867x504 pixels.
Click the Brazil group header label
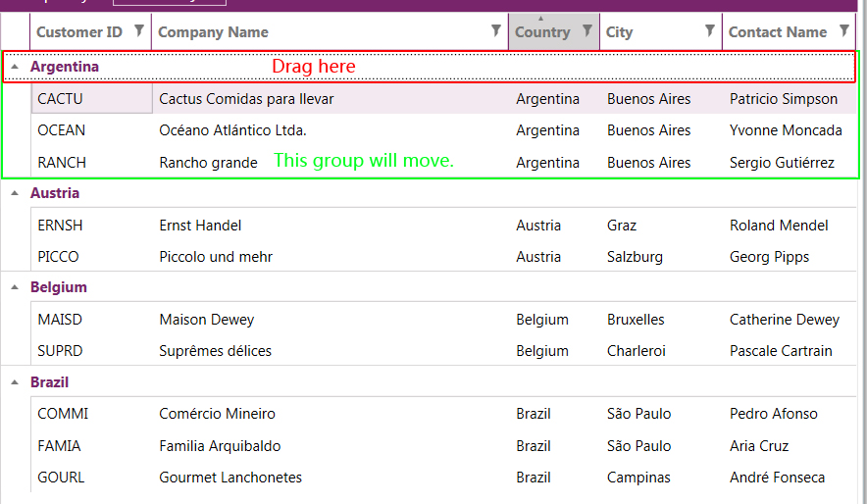point(49,382)
